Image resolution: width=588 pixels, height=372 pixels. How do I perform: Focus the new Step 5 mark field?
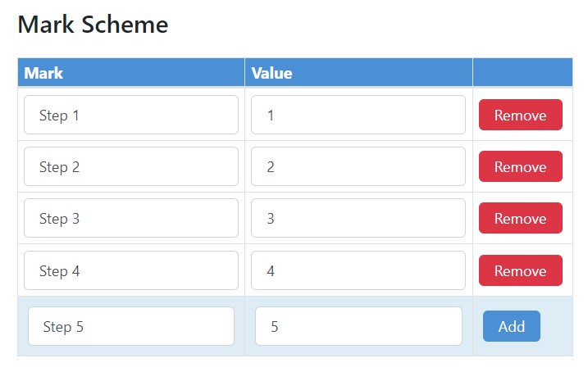[131, 326]
